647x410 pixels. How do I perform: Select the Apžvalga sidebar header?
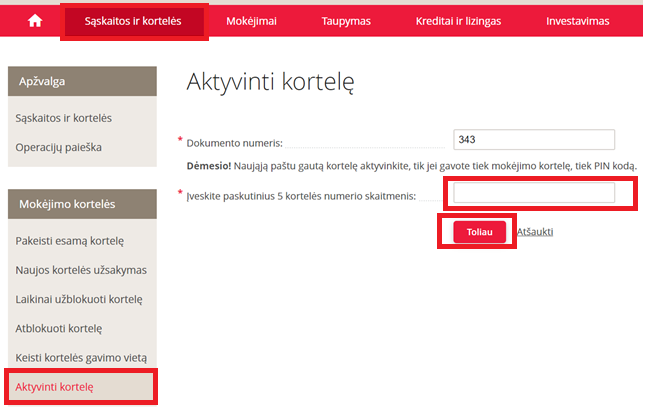tap(82, 81)
